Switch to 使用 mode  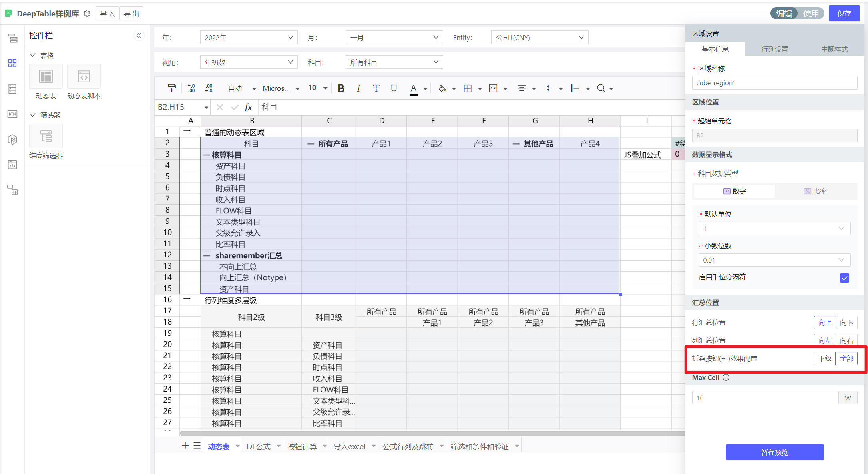coord(811,14)
